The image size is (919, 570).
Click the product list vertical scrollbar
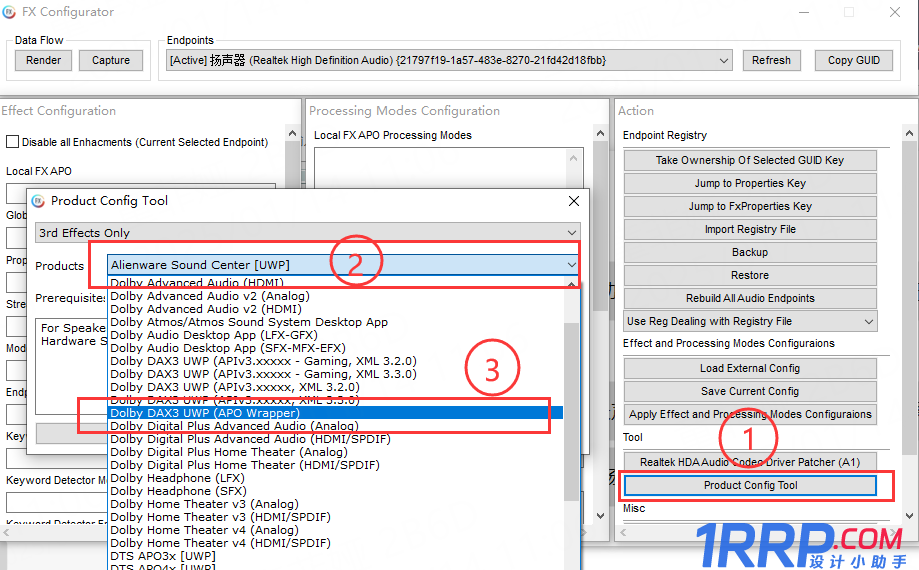click(x=571, y=420)
